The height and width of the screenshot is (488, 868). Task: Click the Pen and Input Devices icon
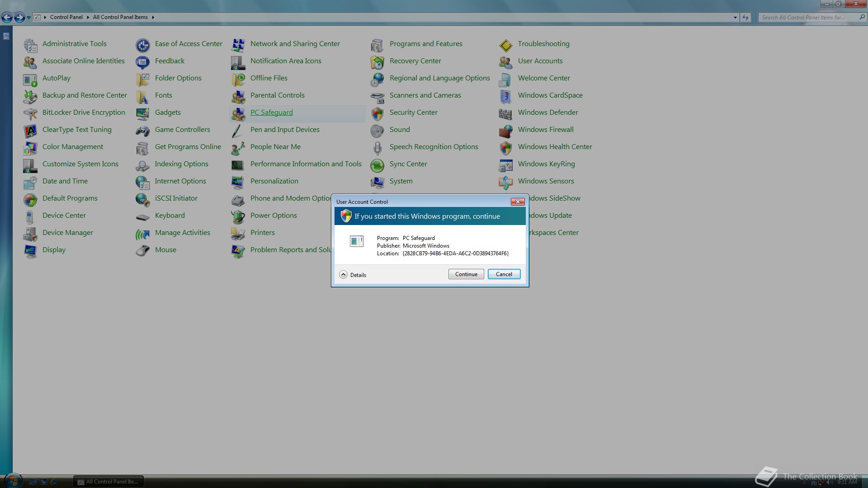point(238,131)
